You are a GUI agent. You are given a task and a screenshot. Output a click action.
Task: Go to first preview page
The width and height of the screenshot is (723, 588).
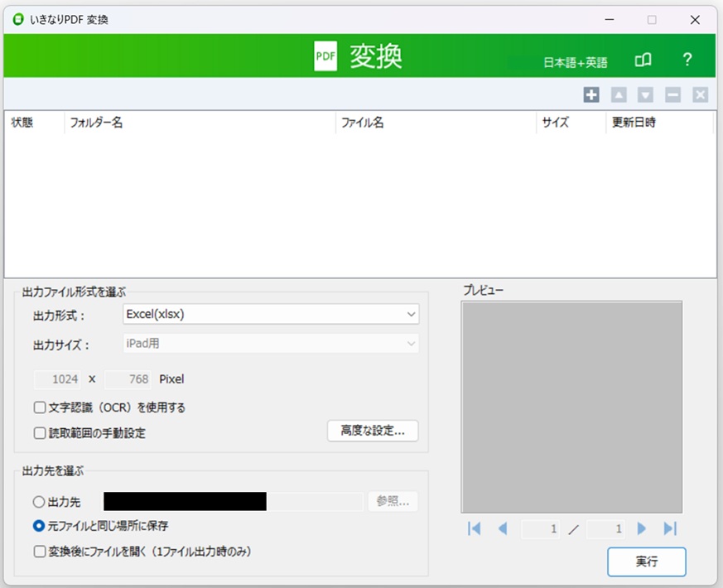475,528
